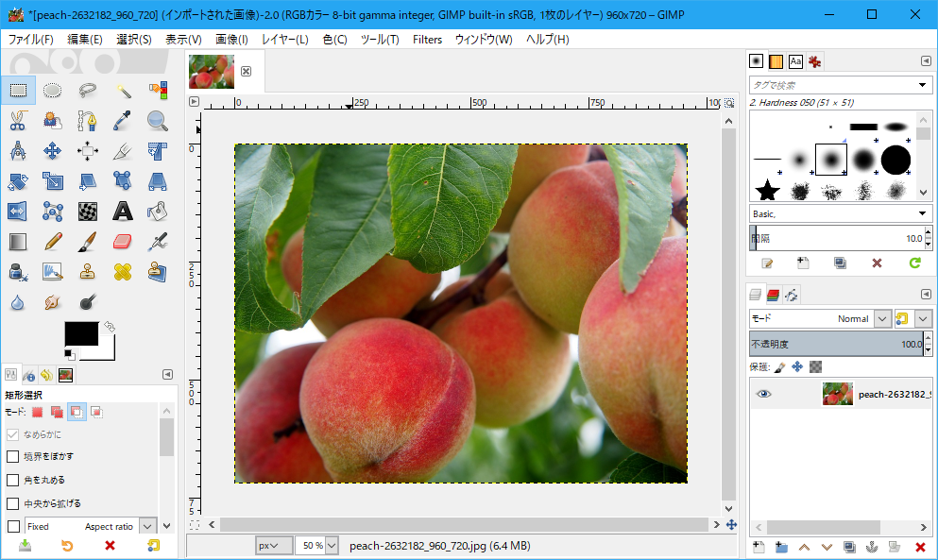Select the Heal tool
The width and height of the screenshot is (938, 560).
tap(123, 272)
